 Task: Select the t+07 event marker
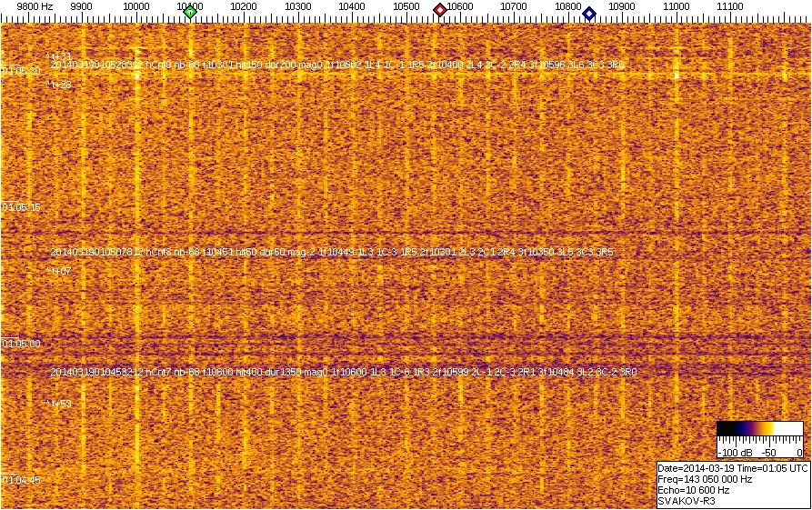click(x=59, y=271)
